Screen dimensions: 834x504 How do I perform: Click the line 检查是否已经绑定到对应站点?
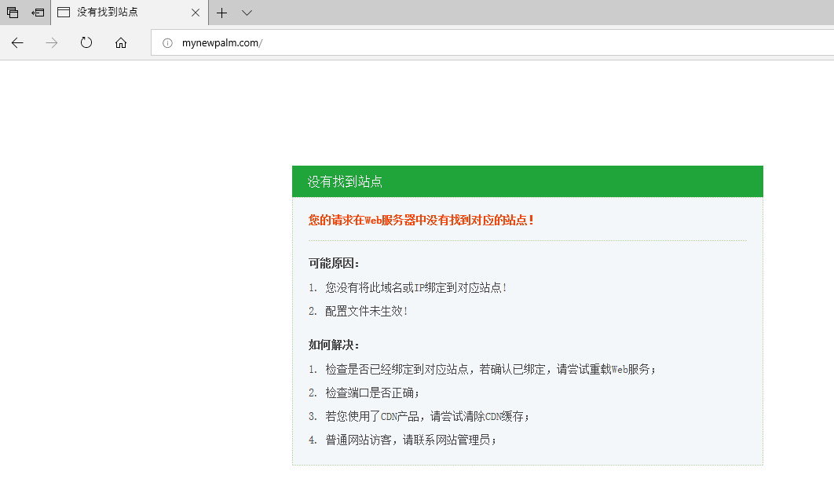(x=491, y=370)
